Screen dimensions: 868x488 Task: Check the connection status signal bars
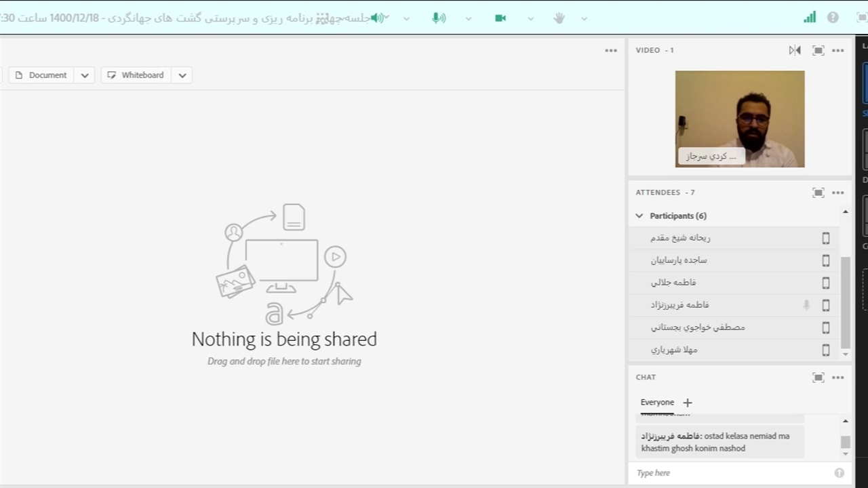[x=810, y=18]
